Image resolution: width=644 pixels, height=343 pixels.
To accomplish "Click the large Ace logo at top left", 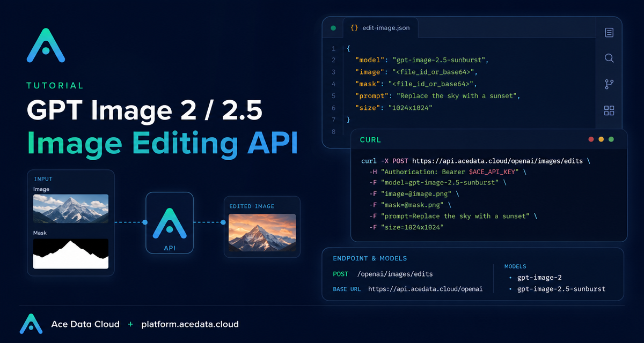I will pos(46,45).
